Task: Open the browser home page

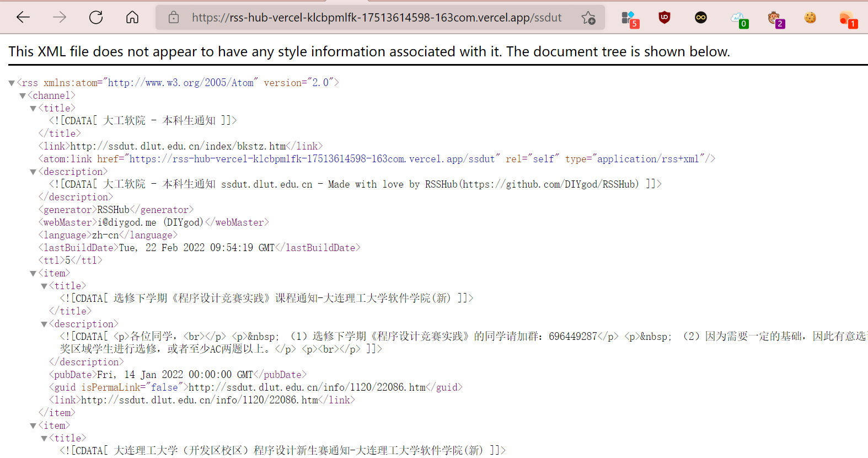Action: coord(132,18)
